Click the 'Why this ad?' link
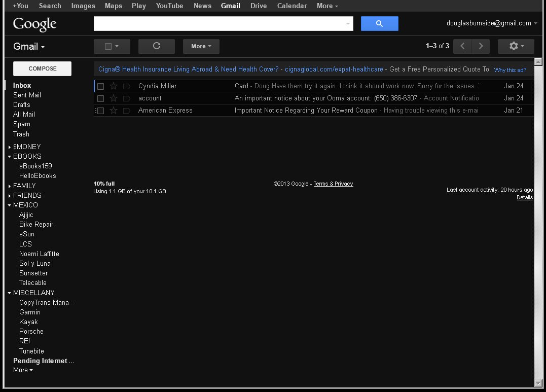This screenshot has width=546, height=392. click(x=510, y=70)
